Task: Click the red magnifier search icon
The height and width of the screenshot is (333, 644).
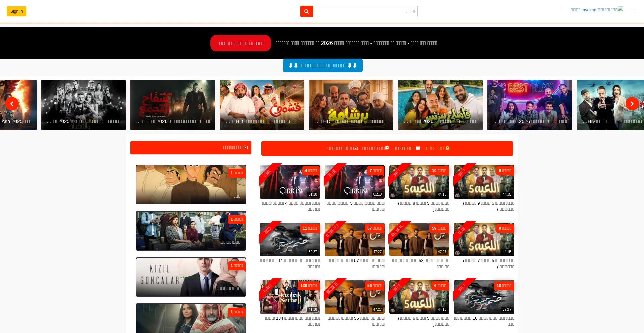Action: pyautogui.click(x=307, y=11)
